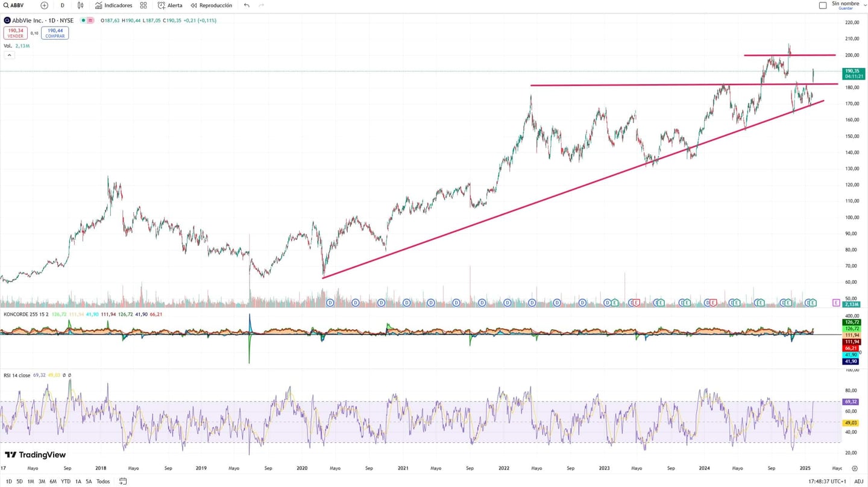Screen dimensions: 868x487
Task: Switch to the YTD range
Action: (x=65, y=482)
